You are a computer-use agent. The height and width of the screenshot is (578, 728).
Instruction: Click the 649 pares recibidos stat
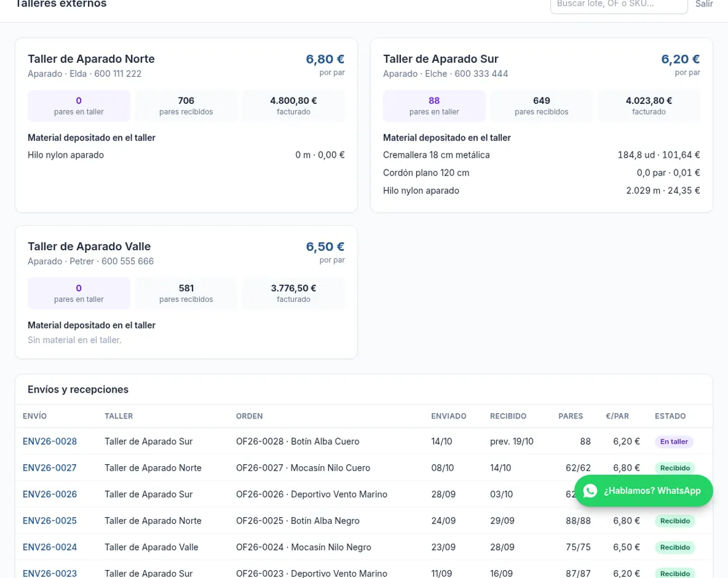(x=541, y=105)
